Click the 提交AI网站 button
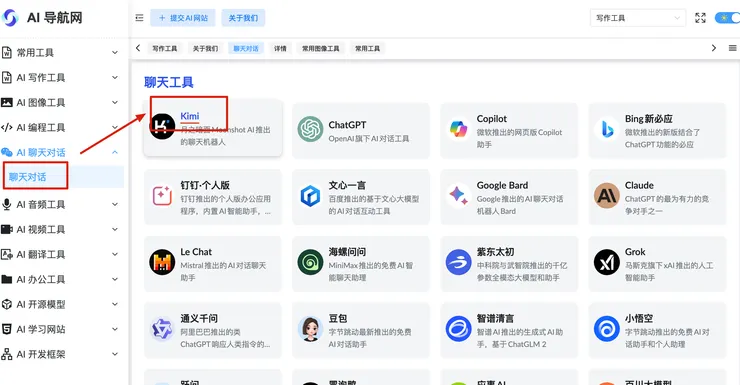This screenshot has width=740, height=385. click(183, 18)
